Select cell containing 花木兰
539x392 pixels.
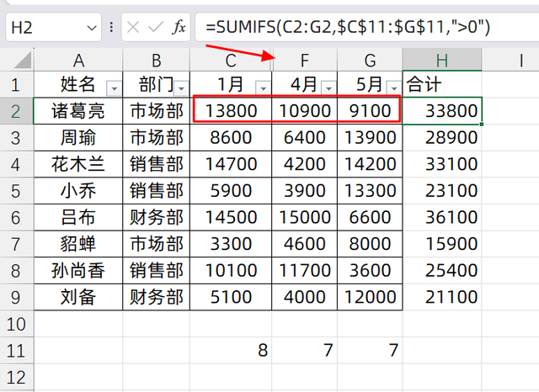tap(78, 164)
